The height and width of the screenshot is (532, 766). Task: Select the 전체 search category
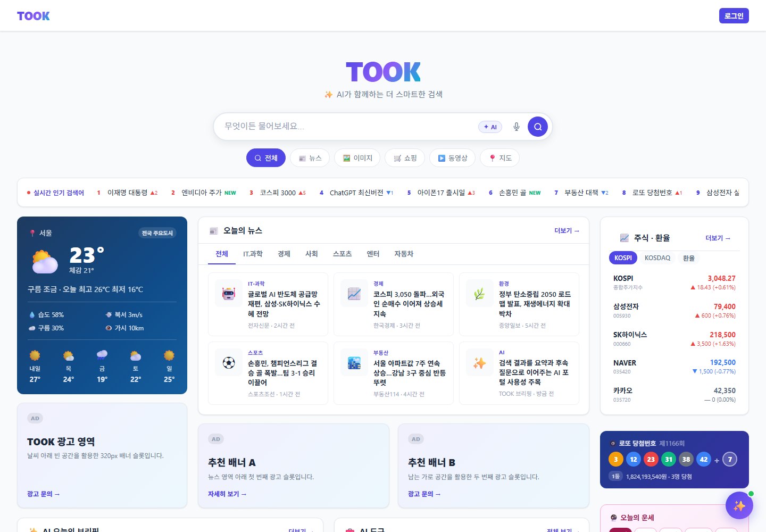tap(266, 158)
